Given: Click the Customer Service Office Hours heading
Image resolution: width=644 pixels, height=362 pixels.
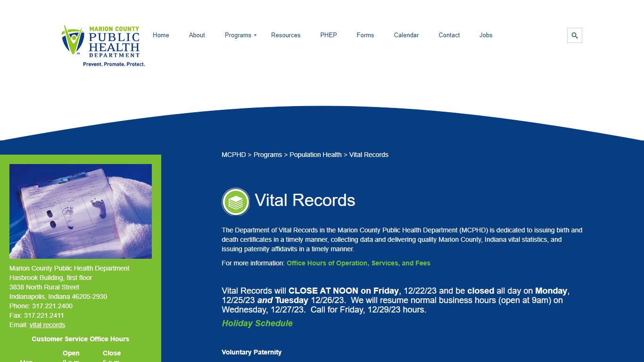Looking at the screenshot, I should [x=80, y=339].
